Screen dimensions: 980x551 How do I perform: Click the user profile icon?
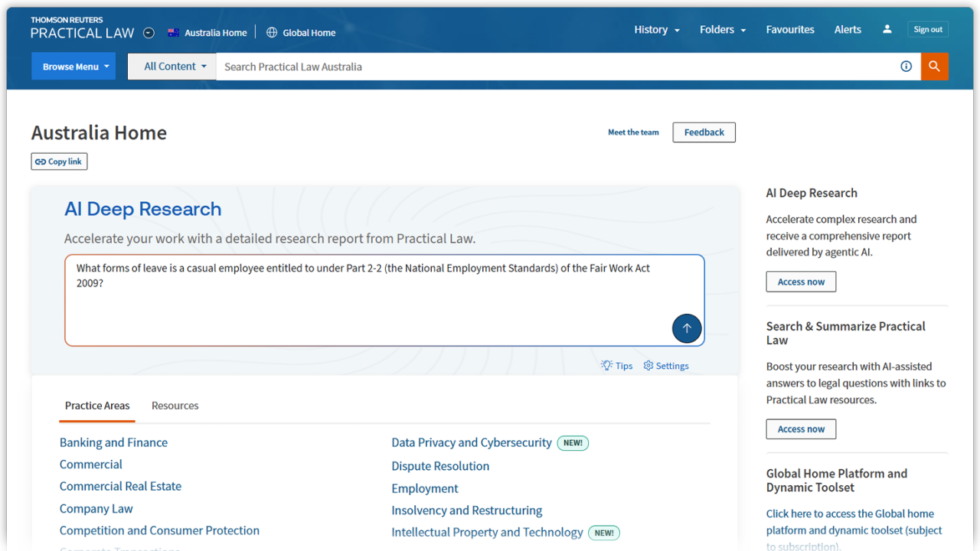[887, 29]
